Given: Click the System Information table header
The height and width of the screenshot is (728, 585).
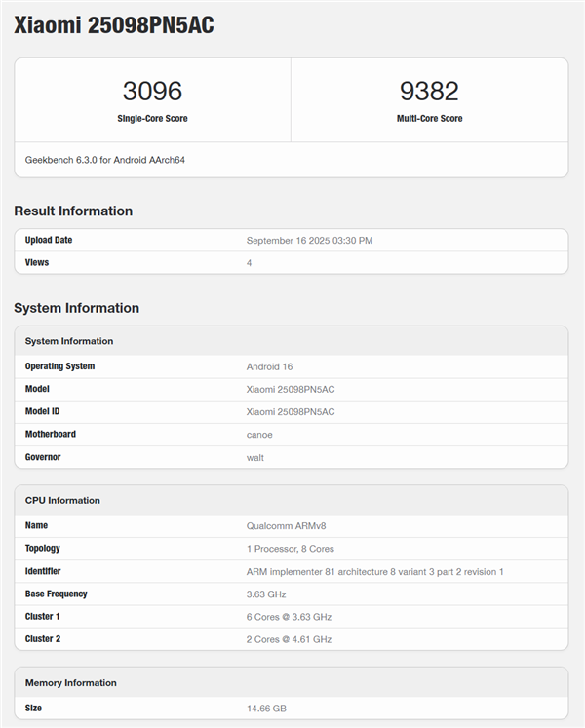Looking at the screenshot, I should [x=69, y=341].
